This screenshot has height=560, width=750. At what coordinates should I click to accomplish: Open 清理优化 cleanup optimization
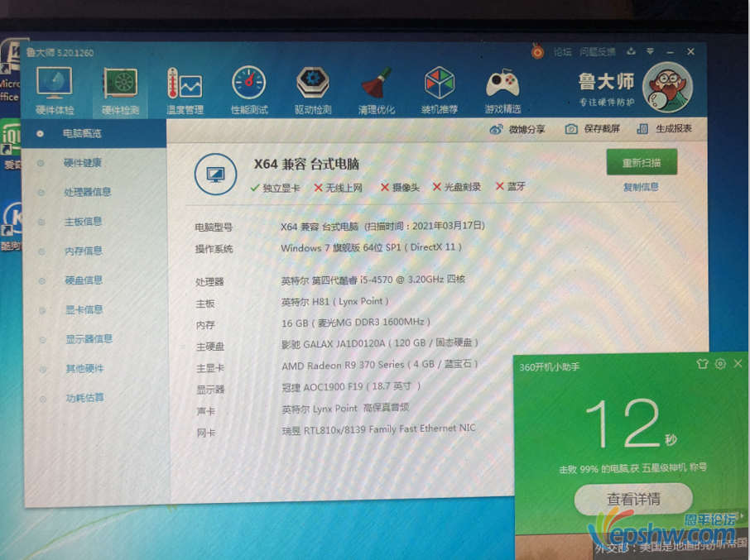377,91
